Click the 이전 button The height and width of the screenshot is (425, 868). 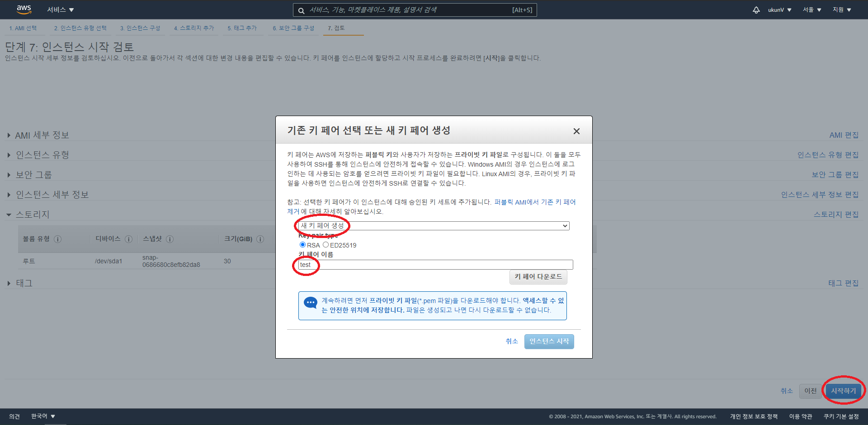(x=810, y=391)
